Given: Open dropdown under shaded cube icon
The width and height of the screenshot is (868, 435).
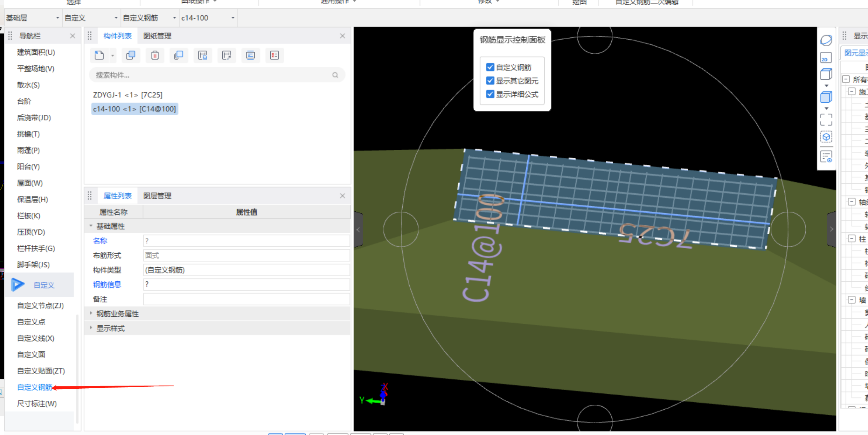Looking at the screenshot, I should [x=826, y=109].
